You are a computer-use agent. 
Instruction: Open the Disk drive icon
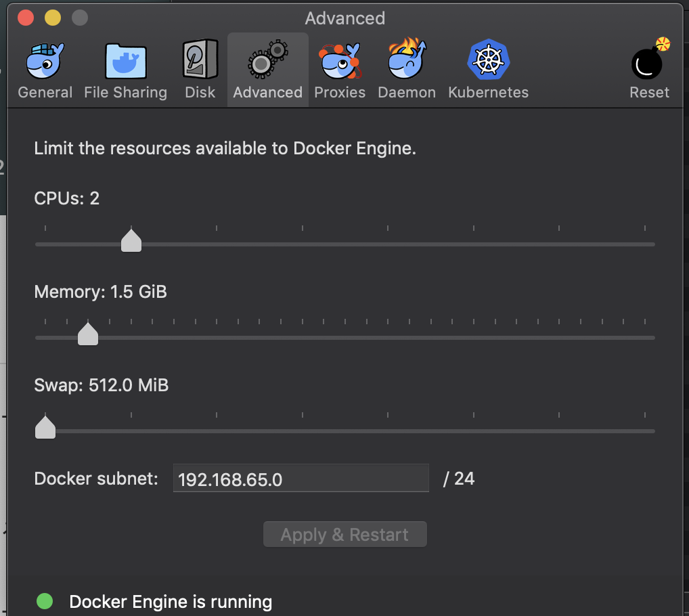[200, 60]
